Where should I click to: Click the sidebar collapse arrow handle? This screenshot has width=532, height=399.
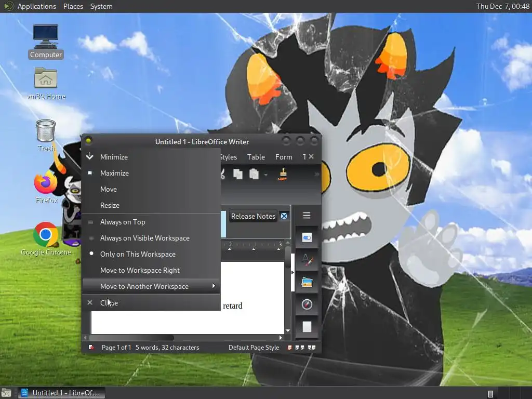click(x=293, y=272)
